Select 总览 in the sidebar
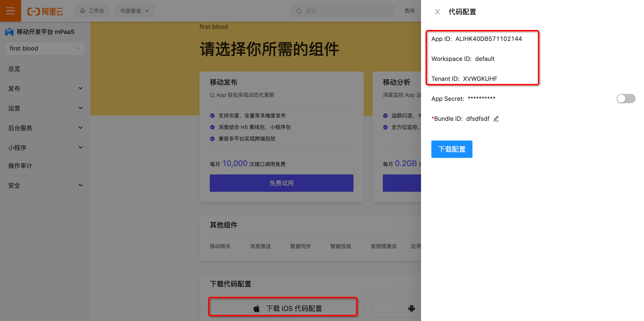644x321 pixels. (x=14, y=69)
